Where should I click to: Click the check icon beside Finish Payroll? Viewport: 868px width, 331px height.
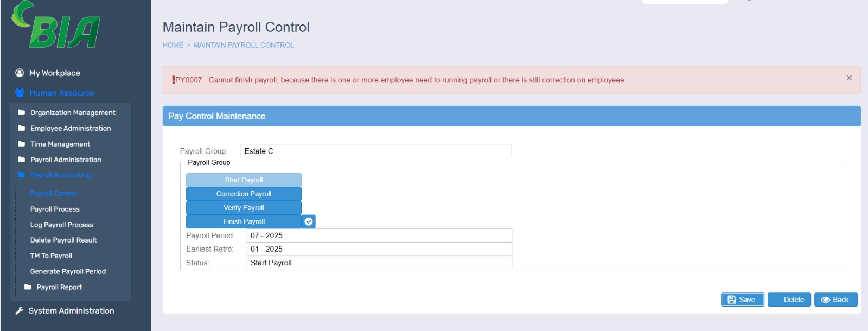pos(309,221)
